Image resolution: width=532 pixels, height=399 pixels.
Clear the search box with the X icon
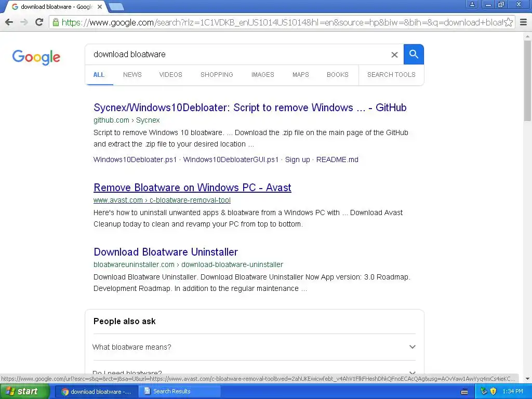point(394,55)
